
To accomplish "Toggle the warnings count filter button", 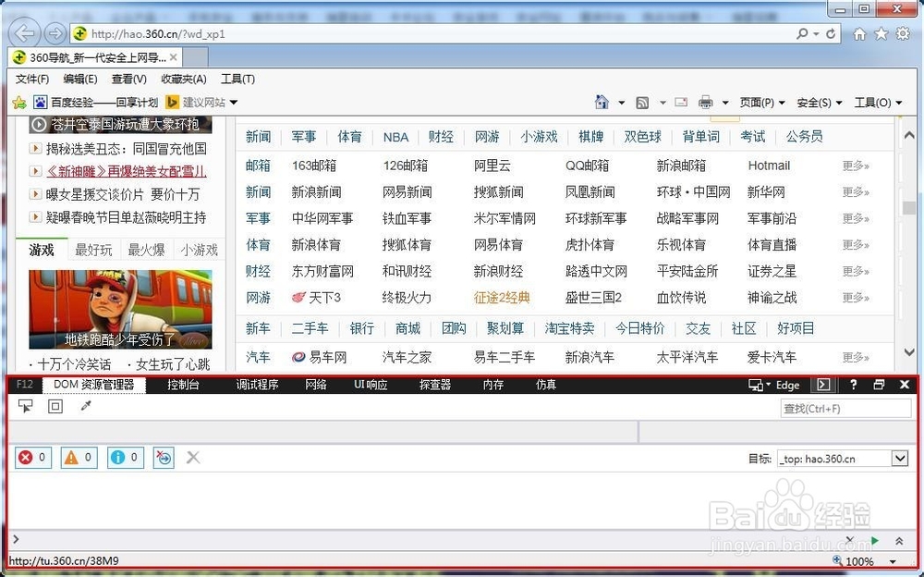I will 79,457.
